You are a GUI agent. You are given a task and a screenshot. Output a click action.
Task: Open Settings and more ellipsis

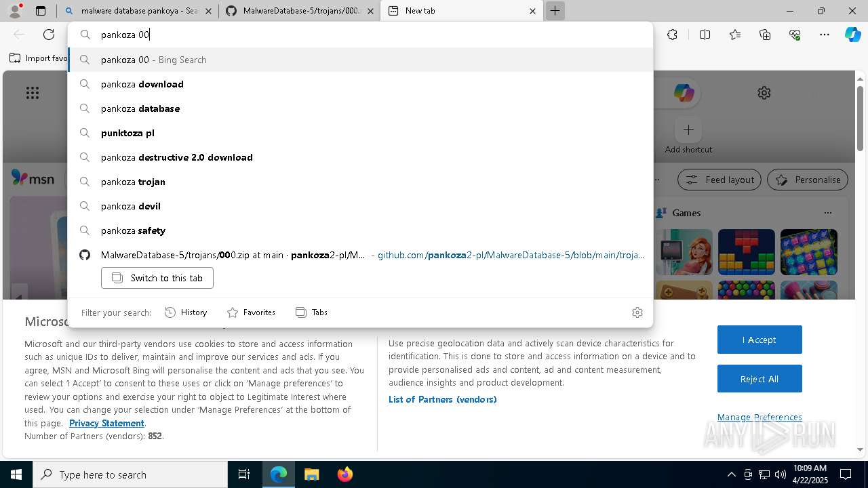click(825, 35)
